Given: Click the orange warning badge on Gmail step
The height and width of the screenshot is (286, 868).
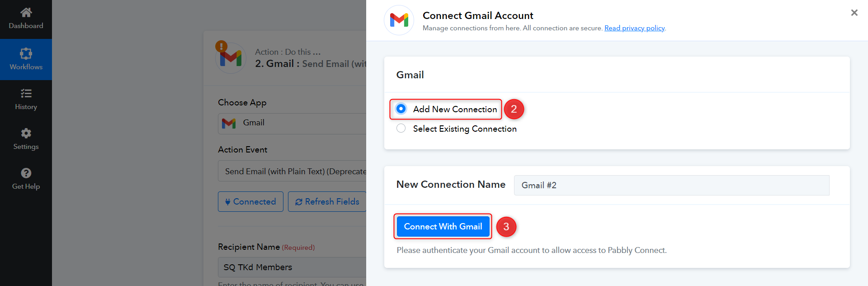Looking at the screenshot, I should click(x=221, y=46).
